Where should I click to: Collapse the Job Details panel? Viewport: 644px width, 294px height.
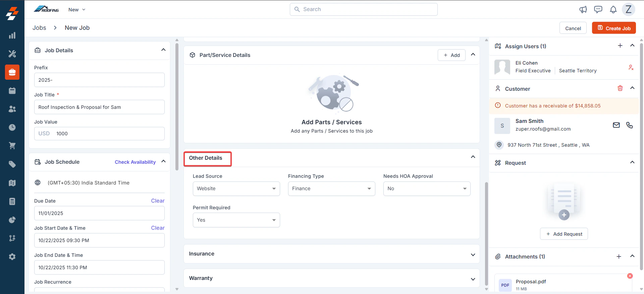163,50
